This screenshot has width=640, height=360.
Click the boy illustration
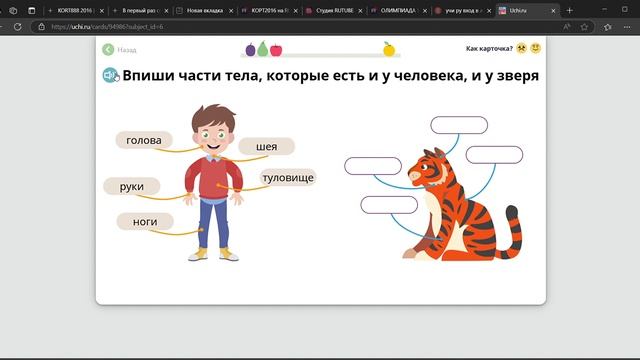(213, 182)
